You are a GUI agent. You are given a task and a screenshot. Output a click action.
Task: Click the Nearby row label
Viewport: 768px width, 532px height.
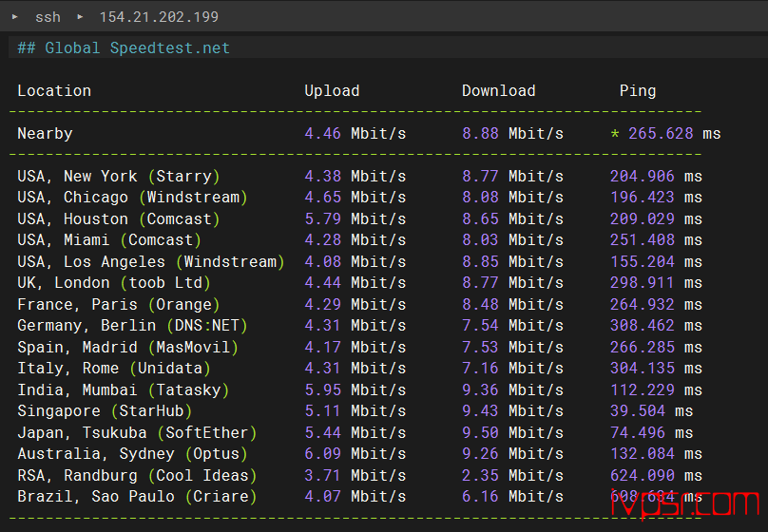[x=45, y=134]
